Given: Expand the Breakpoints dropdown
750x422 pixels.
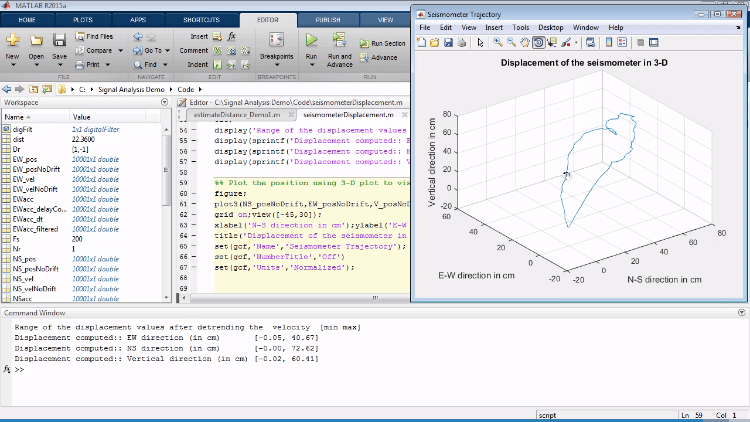Looking at the screenshot, I should [x=275, y=62].
